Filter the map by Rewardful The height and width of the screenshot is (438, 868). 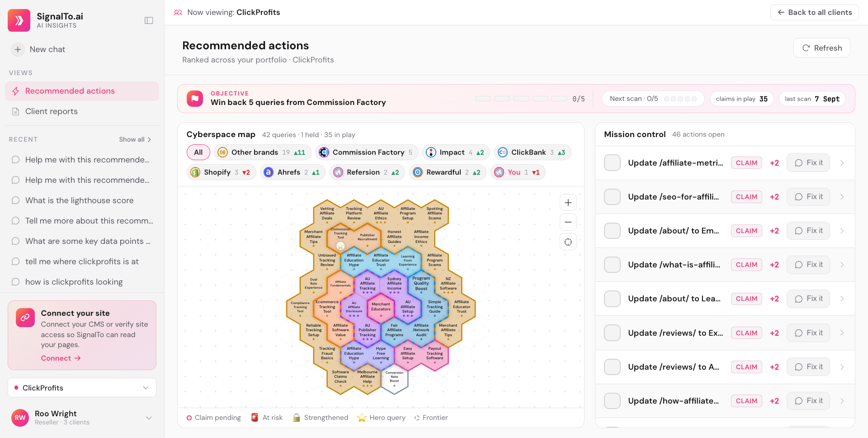[x=448, y=172]
